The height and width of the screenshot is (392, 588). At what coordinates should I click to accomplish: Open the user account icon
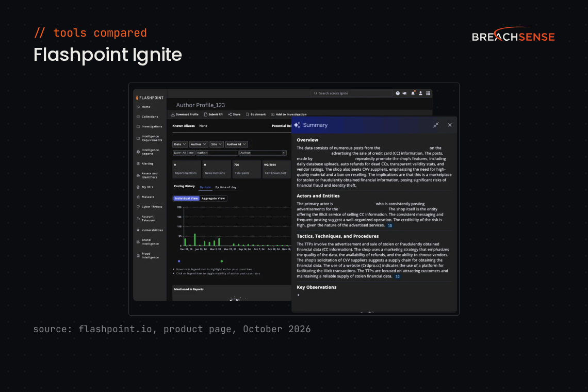point(420,93)
